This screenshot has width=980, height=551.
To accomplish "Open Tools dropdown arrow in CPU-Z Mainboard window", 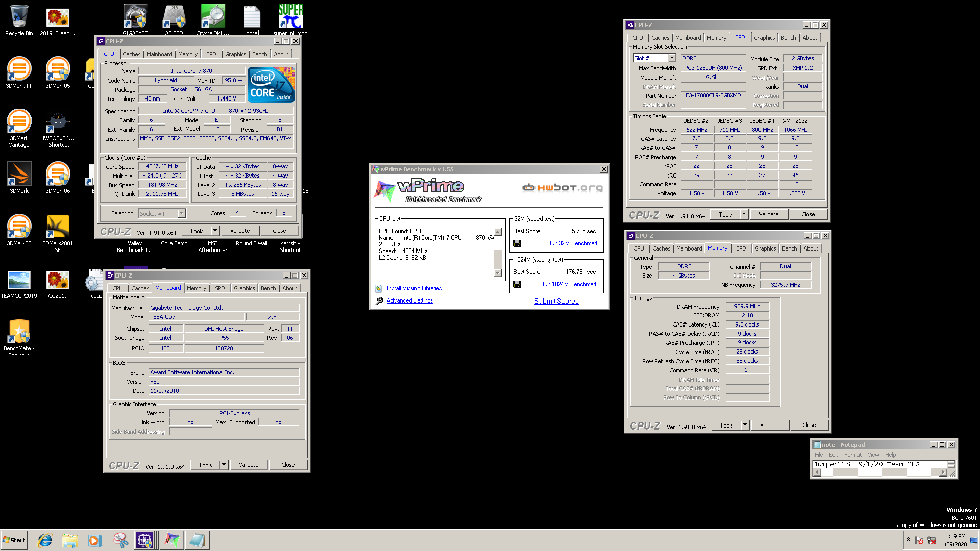I will pyautogui.click(x=224, y=465).
